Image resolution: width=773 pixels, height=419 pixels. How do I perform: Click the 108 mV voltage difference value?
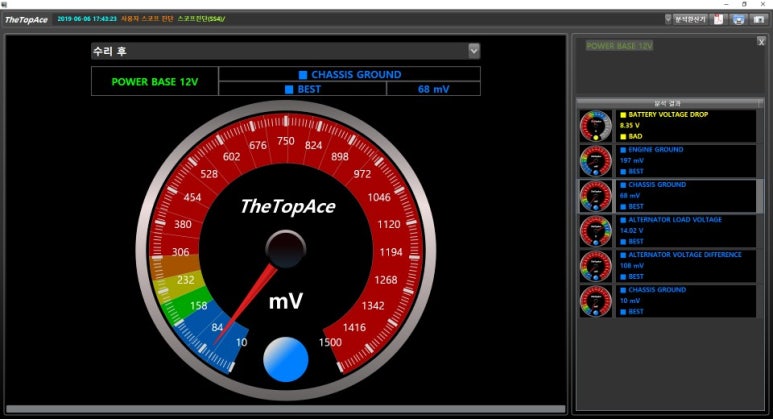(632, 265)
